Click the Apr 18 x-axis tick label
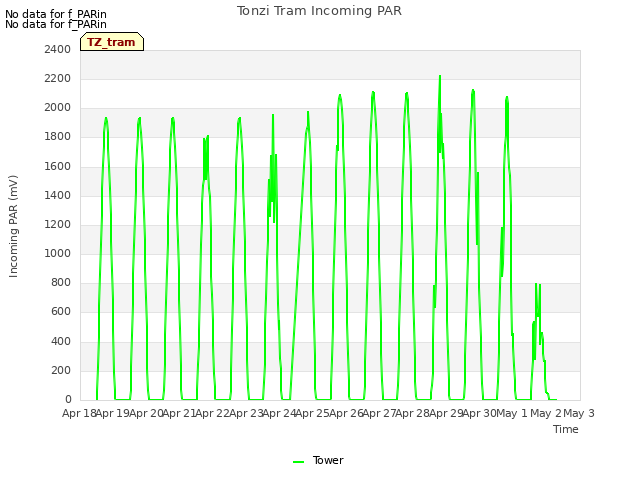640x480 pixels. tap(79, 413)
